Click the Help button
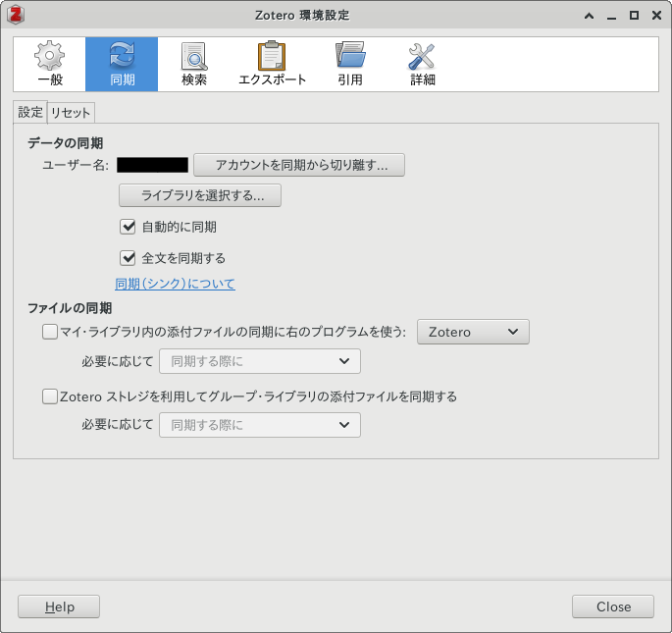The image size is (672, 633). (x=59, y=607)
